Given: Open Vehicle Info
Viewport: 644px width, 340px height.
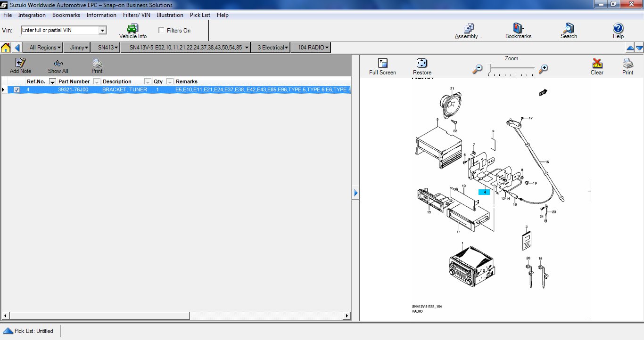Looking at the screenshot, I should (132, 31).
